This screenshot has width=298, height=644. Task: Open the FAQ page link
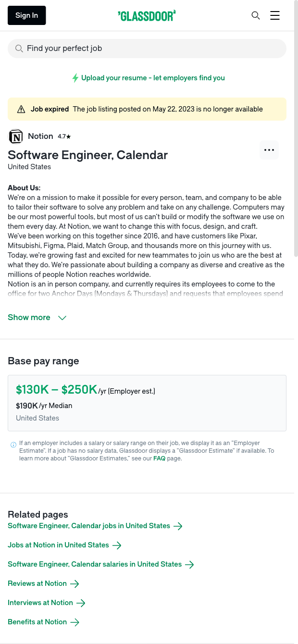click(x=159, y=458)
